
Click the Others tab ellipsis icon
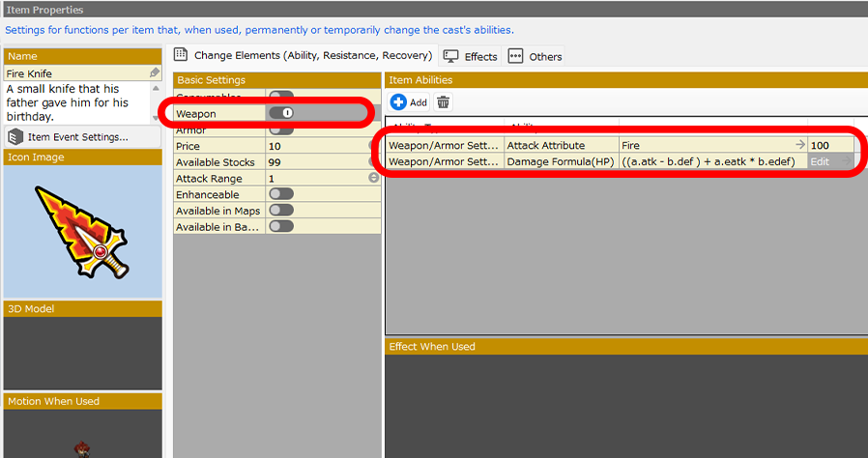coord(516,56)
